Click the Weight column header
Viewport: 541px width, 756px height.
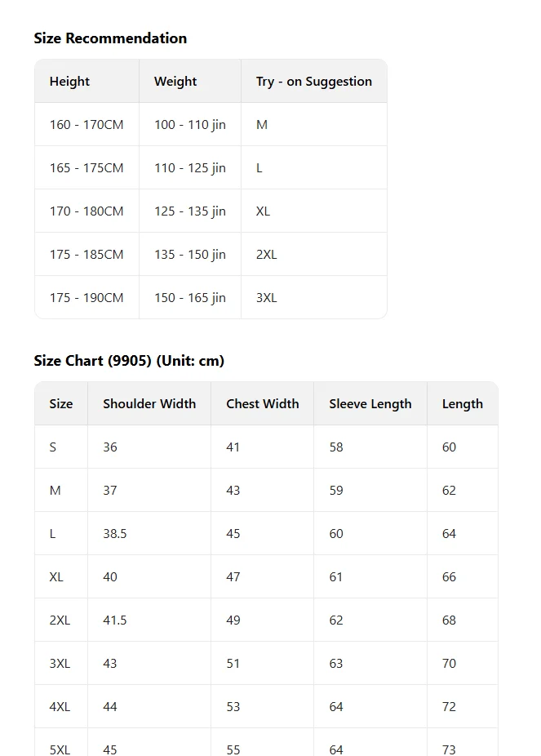(x=190, y=81)
